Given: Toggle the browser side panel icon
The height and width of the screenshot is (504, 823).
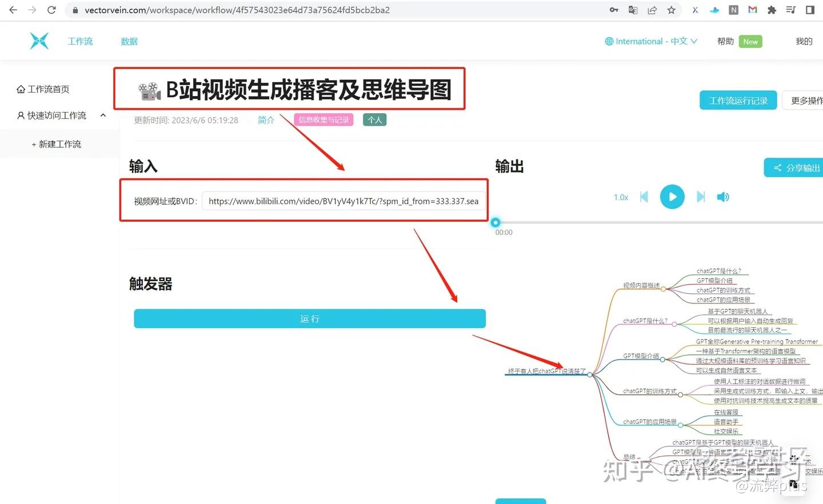Looking at the screenshot, I should pyautogui.click(x=810, y=10).
